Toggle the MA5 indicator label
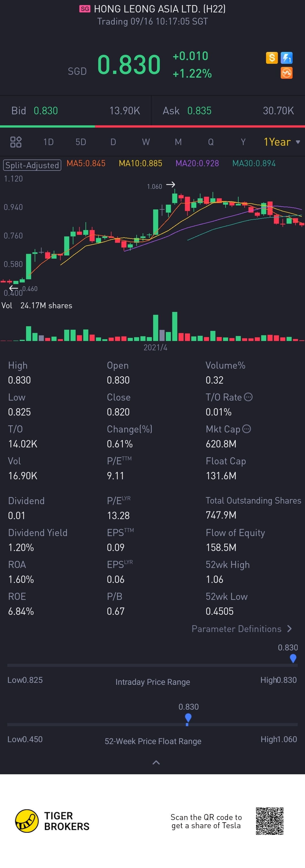305x868 pixels. [86, 163]
